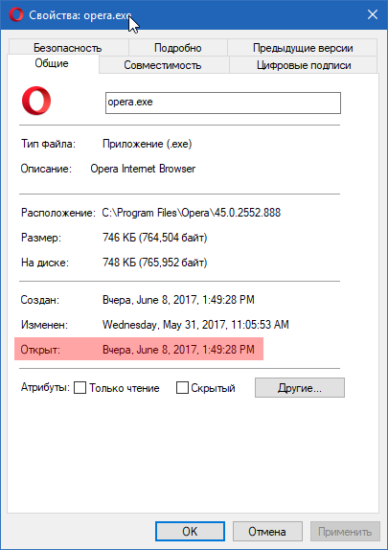Click the file type text Приложение (.exe)
Screen dimensions: 388x550
[x=147, y=144]
